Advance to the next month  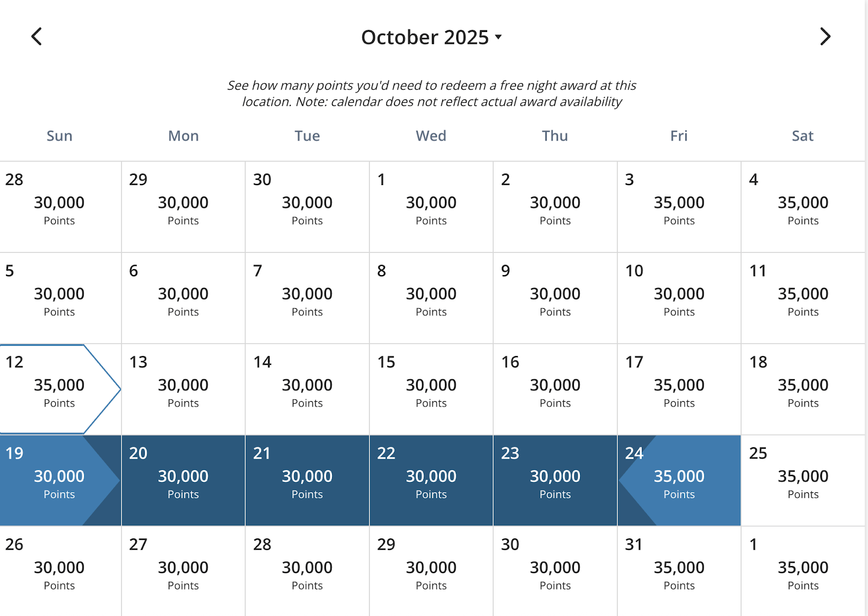(825, 37)
